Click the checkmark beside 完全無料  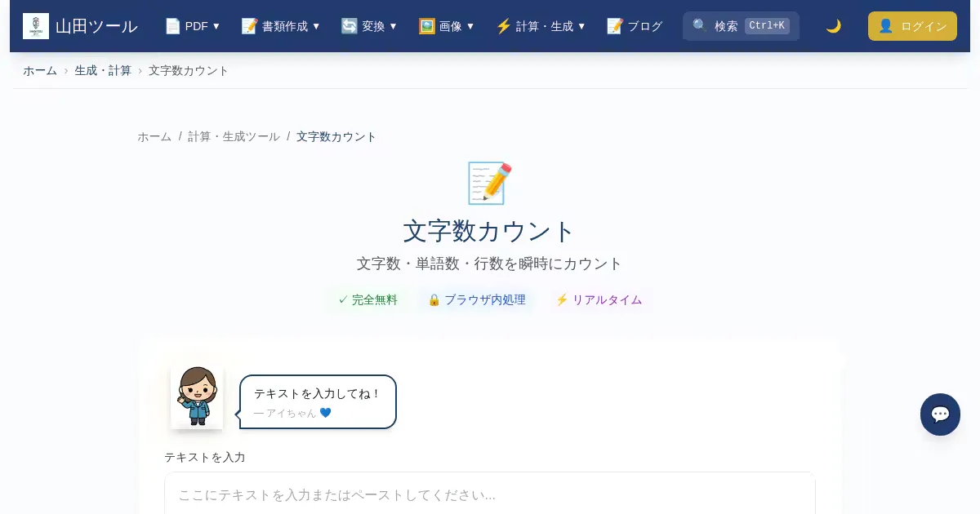pos(343,299)
